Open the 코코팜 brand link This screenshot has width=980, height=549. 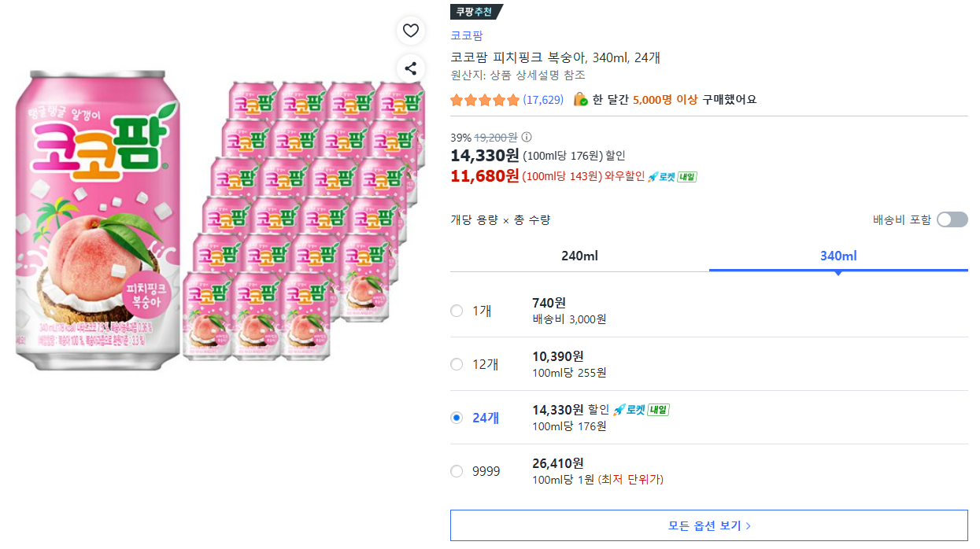[466, 35]
